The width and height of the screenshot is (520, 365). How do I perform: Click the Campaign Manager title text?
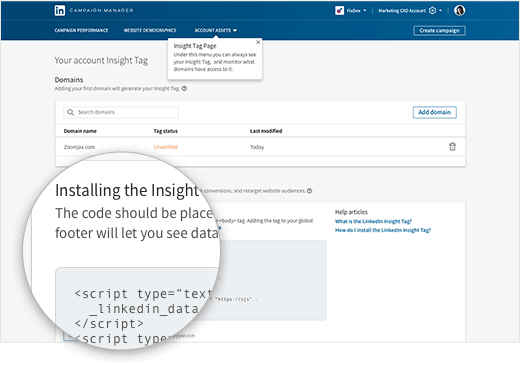pos(101,11)
